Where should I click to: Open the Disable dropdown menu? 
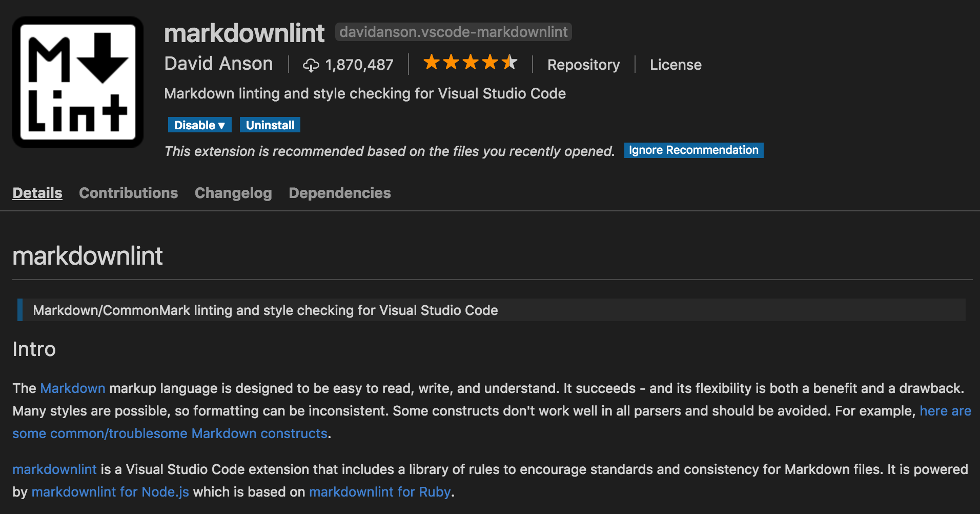point(200,125)
